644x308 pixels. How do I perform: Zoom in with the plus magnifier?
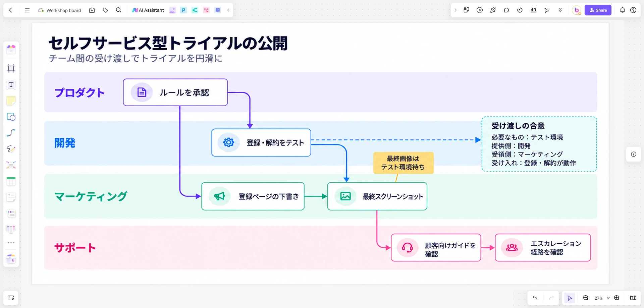pyautogui.click(x=616, y=298)
